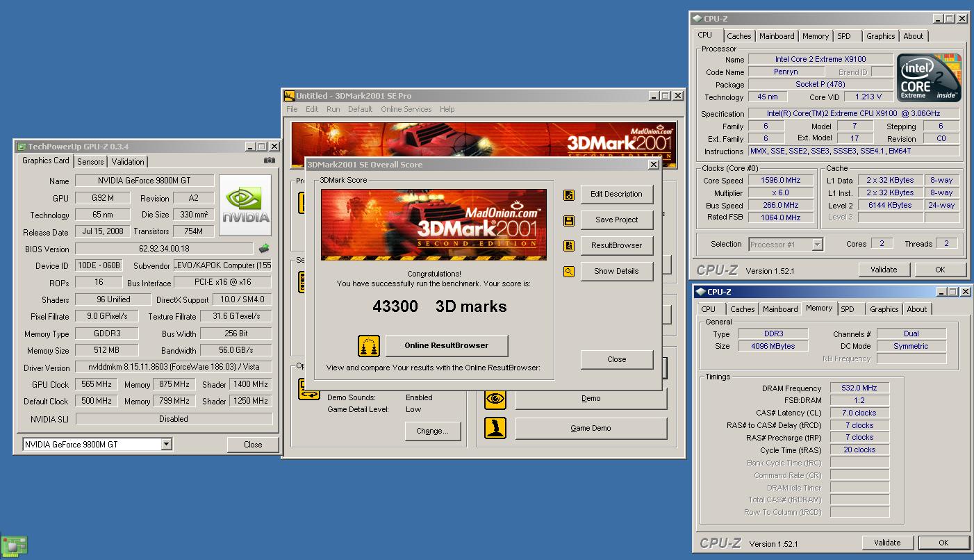The width and height of the screenshot is (974, 560).
Task: Click the Save Project button
Action: (x=616, y=220)
